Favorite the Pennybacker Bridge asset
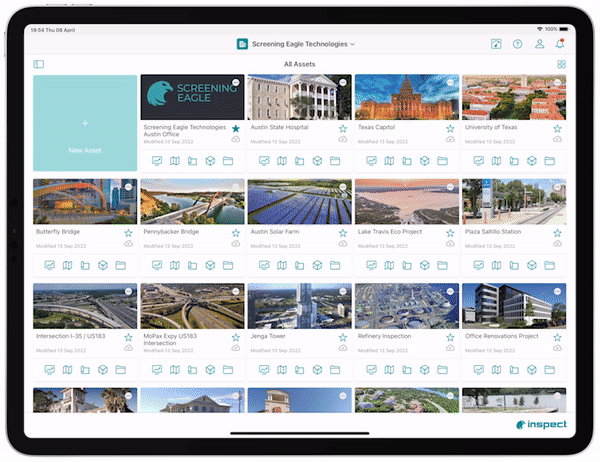The height and width of the screenshot is (462, 600). pyautogui.click(x=236, y=233)
